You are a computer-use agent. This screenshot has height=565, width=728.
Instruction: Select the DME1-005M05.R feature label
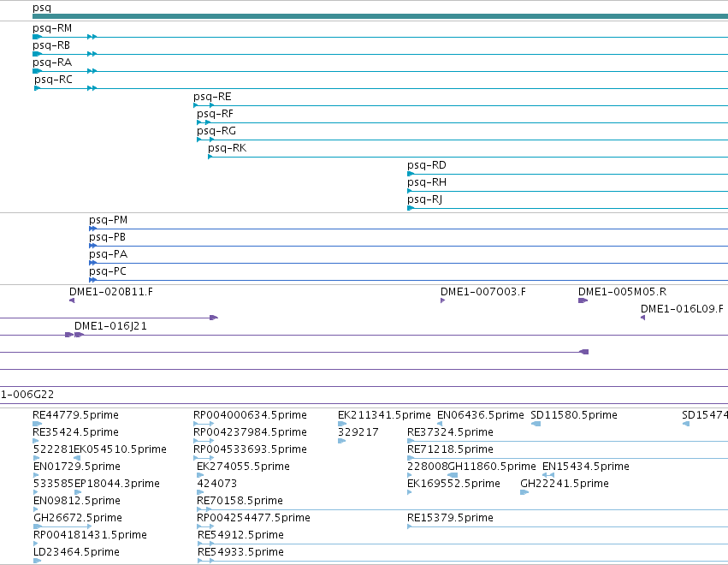coord(622,292)
